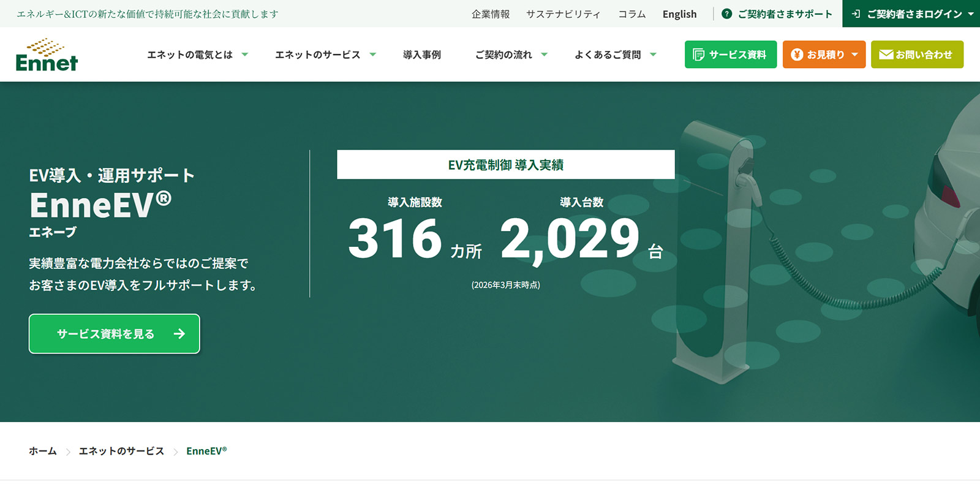Expand the よくあるご質問 dropdown arrow

pyautogui.click(x=653, y=55)
